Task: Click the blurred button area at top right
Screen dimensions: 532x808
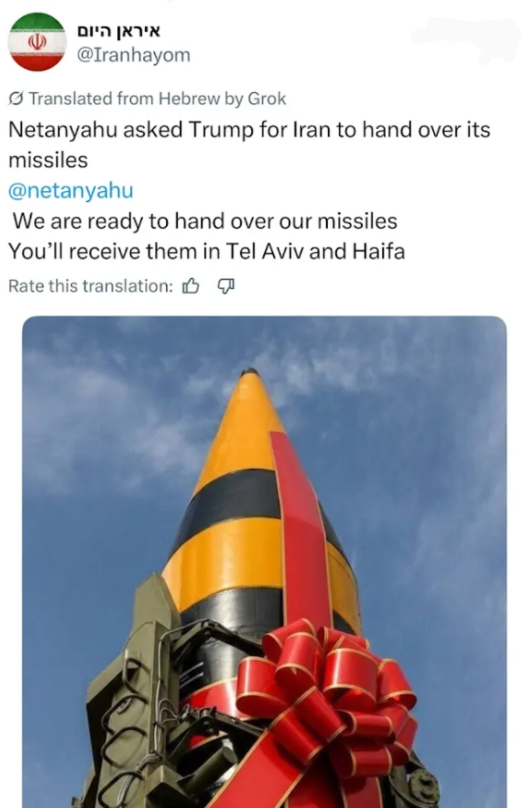Action: pyautogui.click(x=466, y=41)
